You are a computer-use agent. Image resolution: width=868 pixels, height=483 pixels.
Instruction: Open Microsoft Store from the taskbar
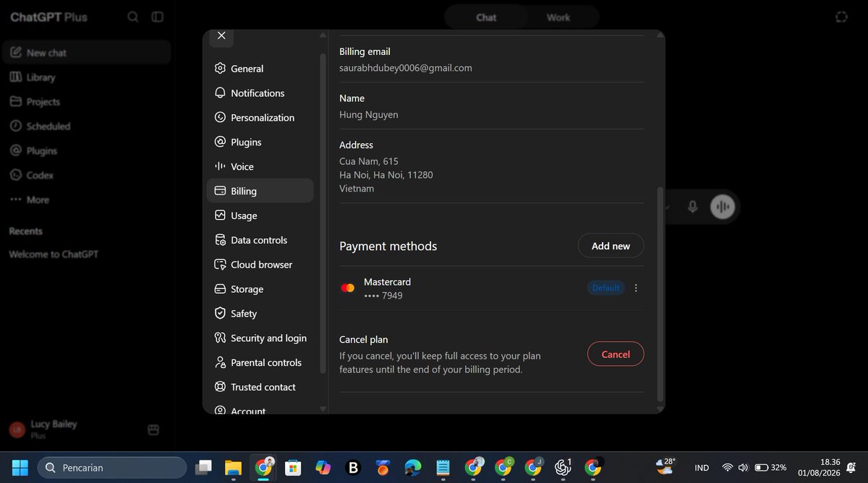point(292,468)
